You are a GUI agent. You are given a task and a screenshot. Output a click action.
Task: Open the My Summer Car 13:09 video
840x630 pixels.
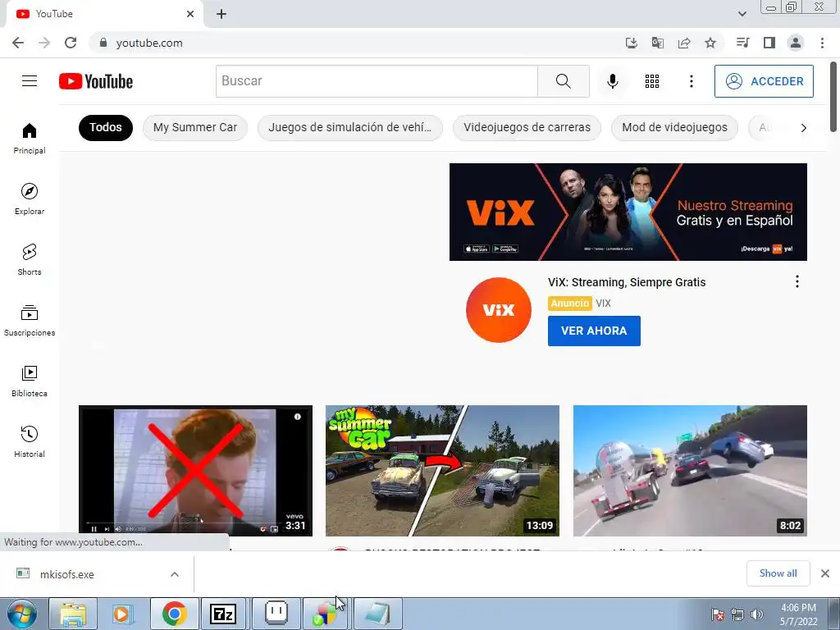pos(442,470)
